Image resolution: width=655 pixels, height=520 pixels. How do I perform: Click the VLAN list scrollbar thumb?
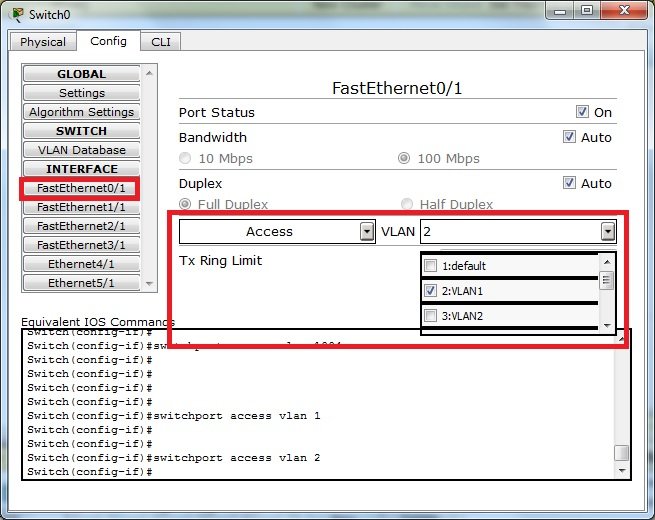click(x=607, y=280)
